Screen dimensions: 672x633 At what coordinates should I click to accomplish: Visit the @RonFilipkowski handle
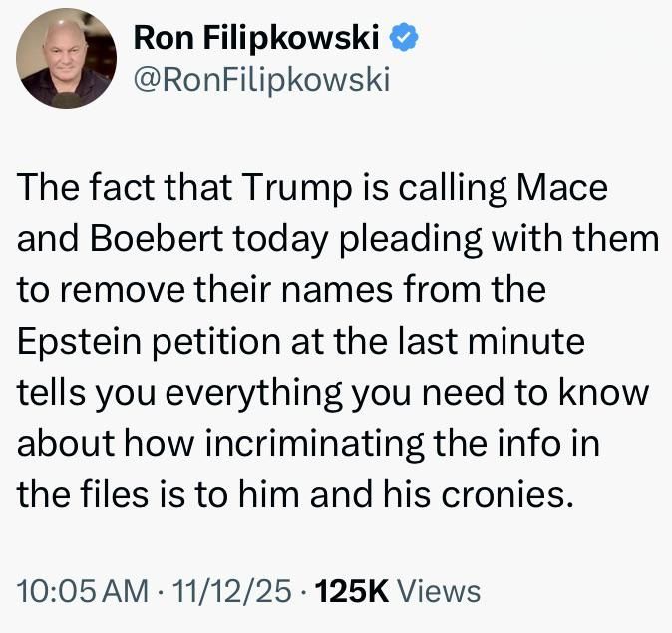pyautogui.click(x=261, y=80)
